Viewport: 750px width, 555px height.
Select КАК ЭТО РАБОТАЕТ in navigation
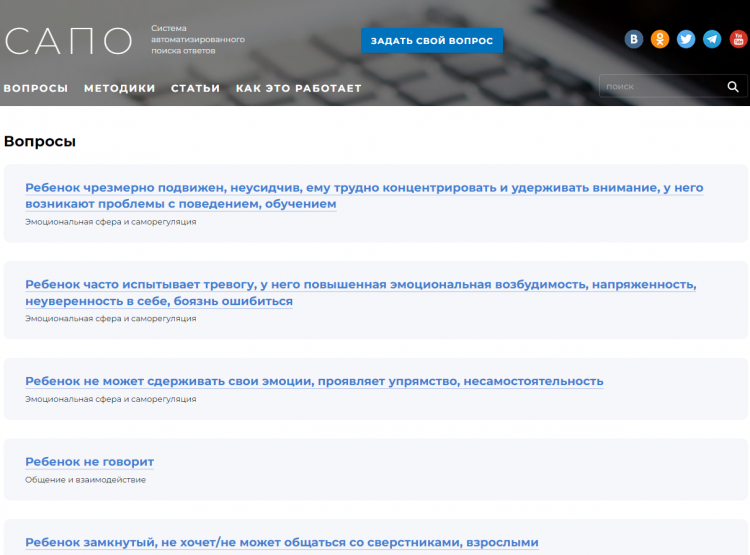coord(299,88)
